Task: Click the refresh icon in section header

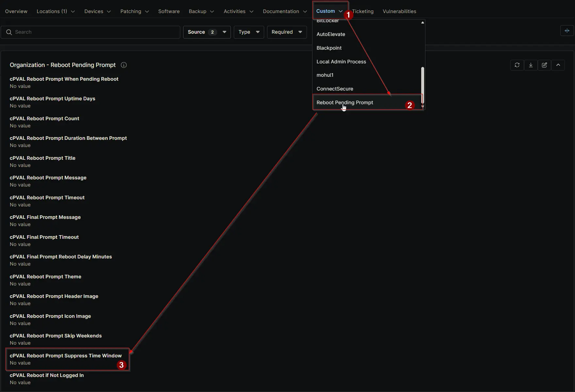Action: 517,65
